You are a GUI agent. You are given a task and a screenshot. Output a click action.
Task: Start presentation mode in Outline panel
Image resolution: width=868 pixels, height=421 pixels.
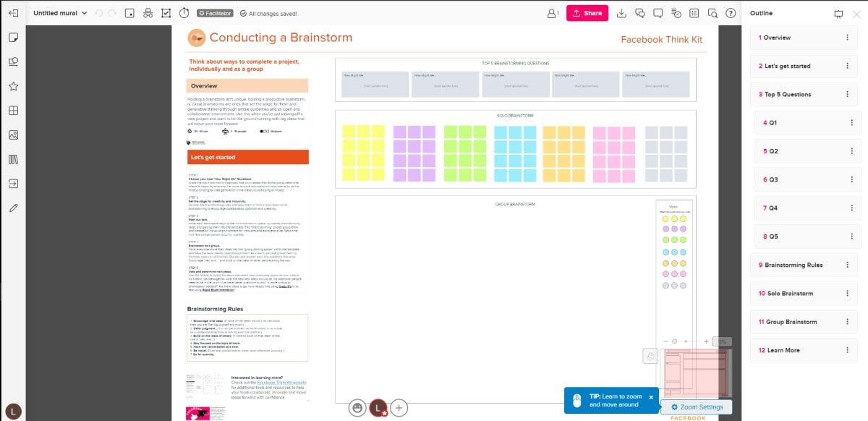click(x=838, y=14)
